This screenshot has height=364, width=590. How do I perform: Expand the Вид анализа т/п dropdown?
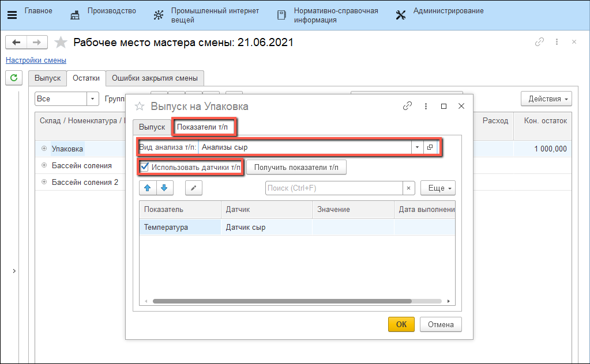coord(416,147)
